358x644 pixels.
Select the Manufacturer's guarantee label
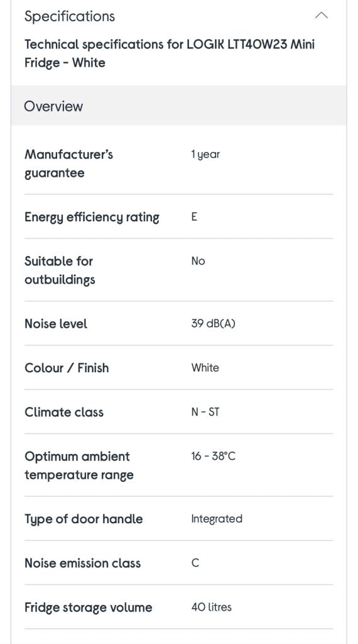[x=68, y=164]
